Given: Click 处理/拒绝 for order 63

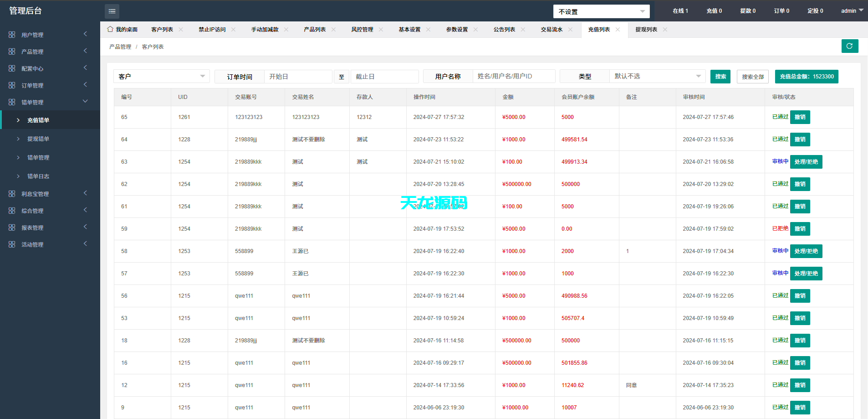Looking at the screenshot, I should tap(806, 161).
